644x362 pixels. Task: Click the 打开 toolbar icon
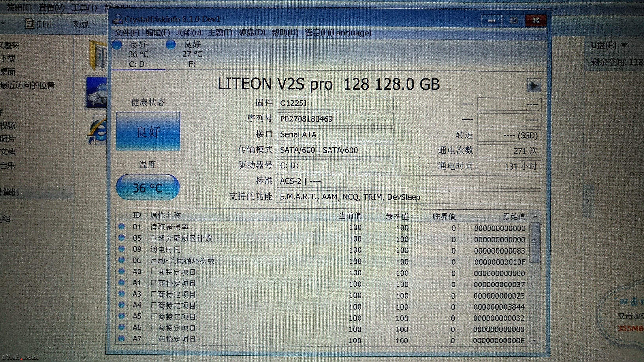click(30, 24)
